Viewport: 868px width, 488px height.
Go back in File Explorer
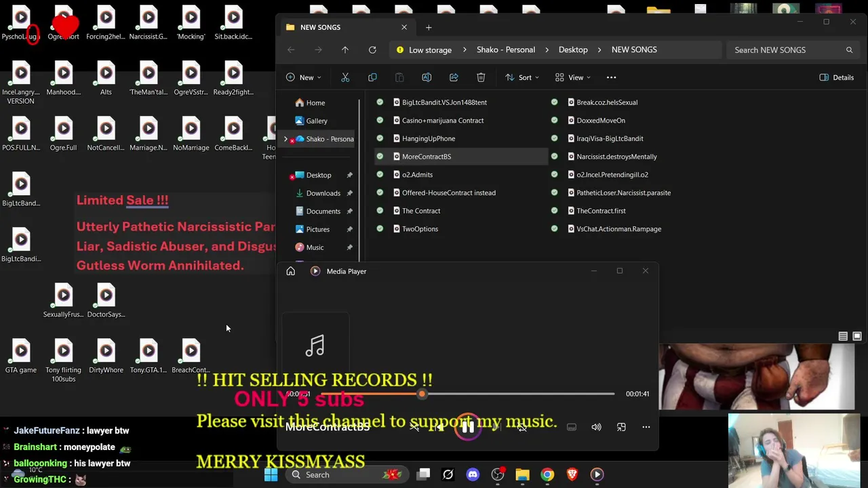tap(291, 49)
